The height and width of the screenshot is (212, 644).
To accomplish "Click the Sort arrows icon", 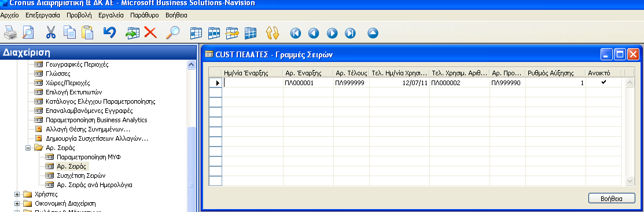I will point(273,33).
